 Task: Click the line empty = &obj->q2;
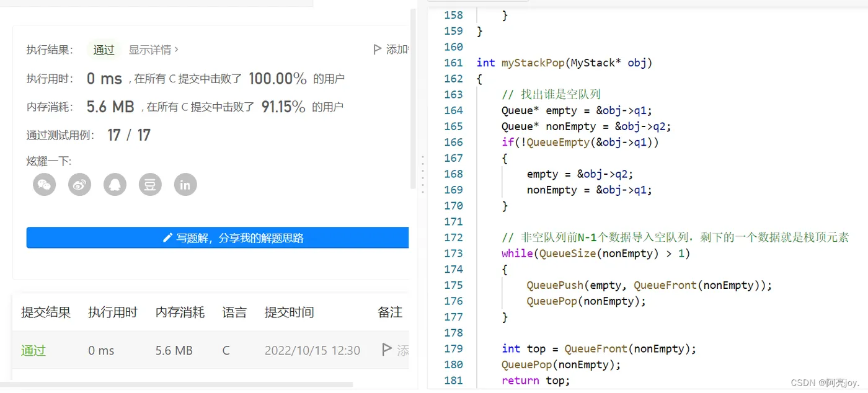[580, 174]
